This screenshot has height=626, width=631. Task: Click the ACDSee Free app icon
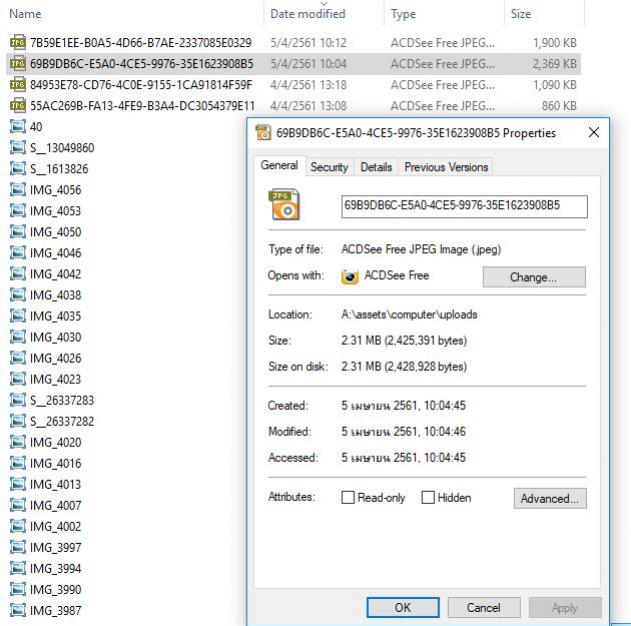350,276
